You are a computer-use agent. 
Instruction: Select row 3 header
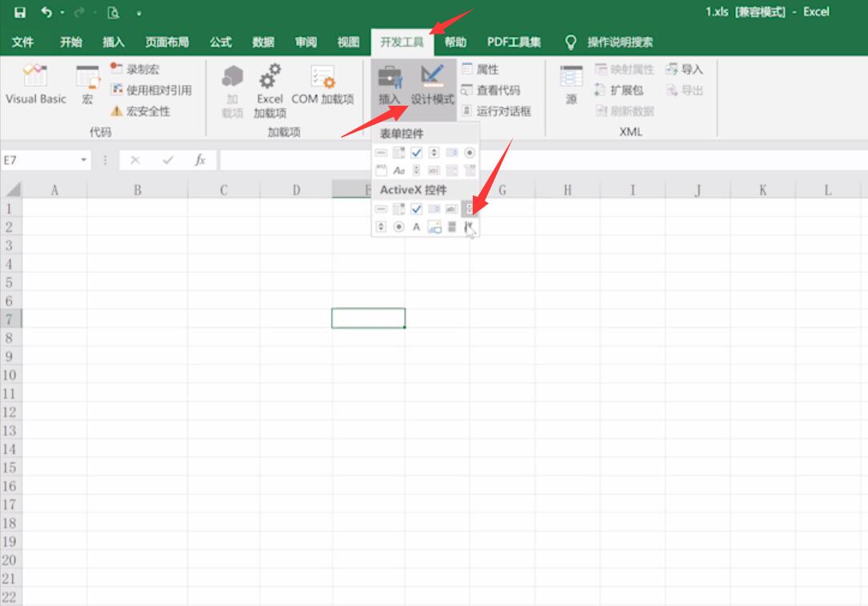click(10, 246)
